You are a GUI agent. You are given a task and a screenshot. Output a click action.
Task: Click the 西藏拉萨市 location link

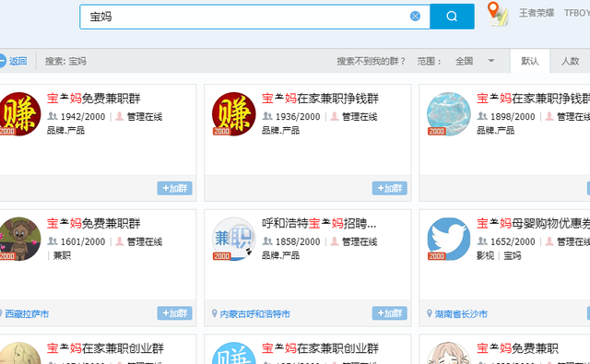(x=27, y=313)
